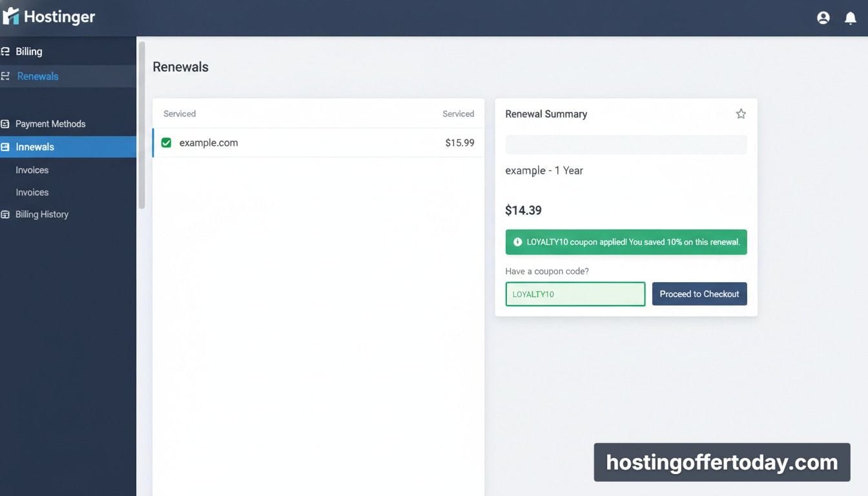This screenshot has width=868, height=496.
Task: Click Proceed to Checkout button
Action: [x=699, y=294]
